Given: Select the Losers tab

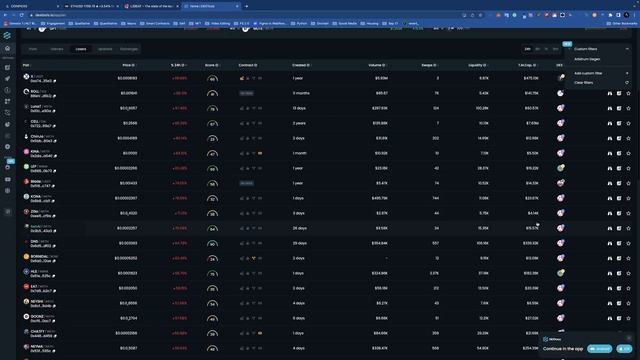Looking at the screenshot, I should click(81, 49).
